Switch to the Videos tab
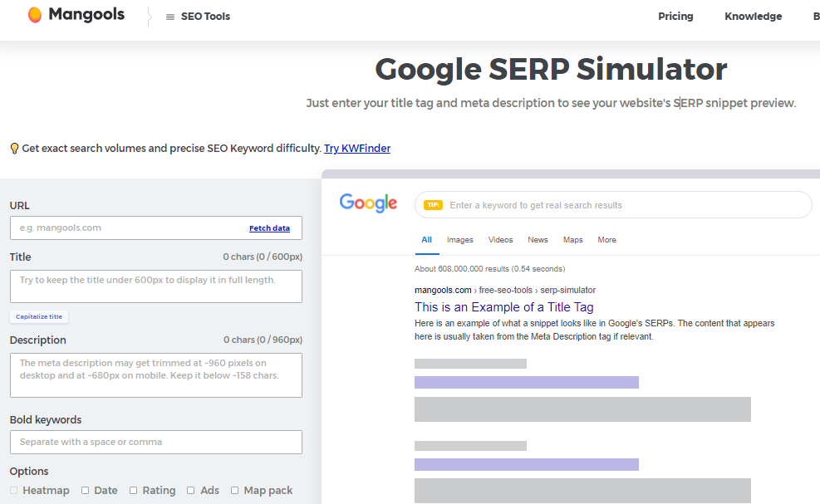Image resolution: width=820 pixels, height=504 pixels. pos(500,239)
